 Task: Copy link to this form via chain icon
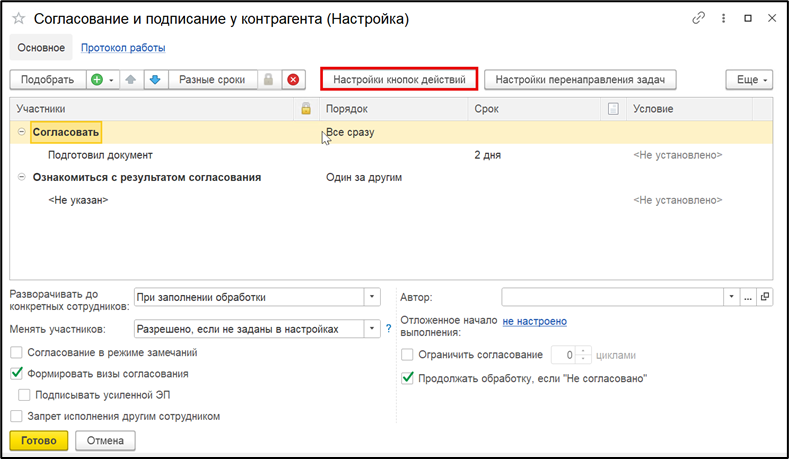(698, 18)
